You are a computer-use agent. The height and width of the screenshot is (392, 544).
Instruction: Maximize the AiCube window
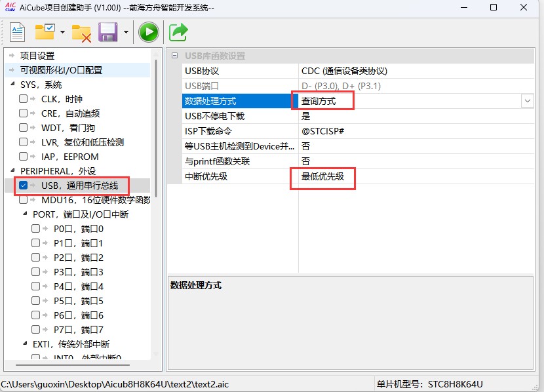pos(494,7)
